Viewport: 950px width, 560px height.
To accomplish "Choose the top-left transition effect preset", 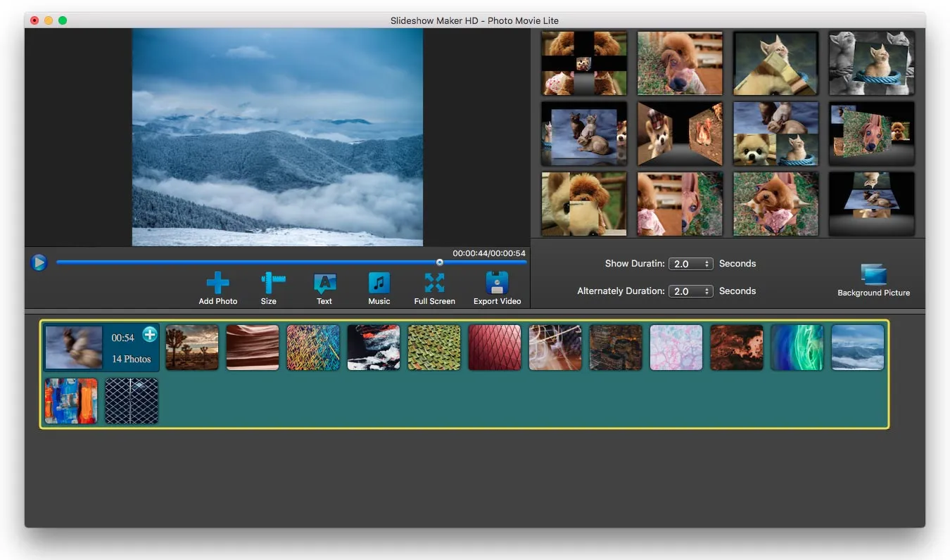I will [x=583, y=63].
